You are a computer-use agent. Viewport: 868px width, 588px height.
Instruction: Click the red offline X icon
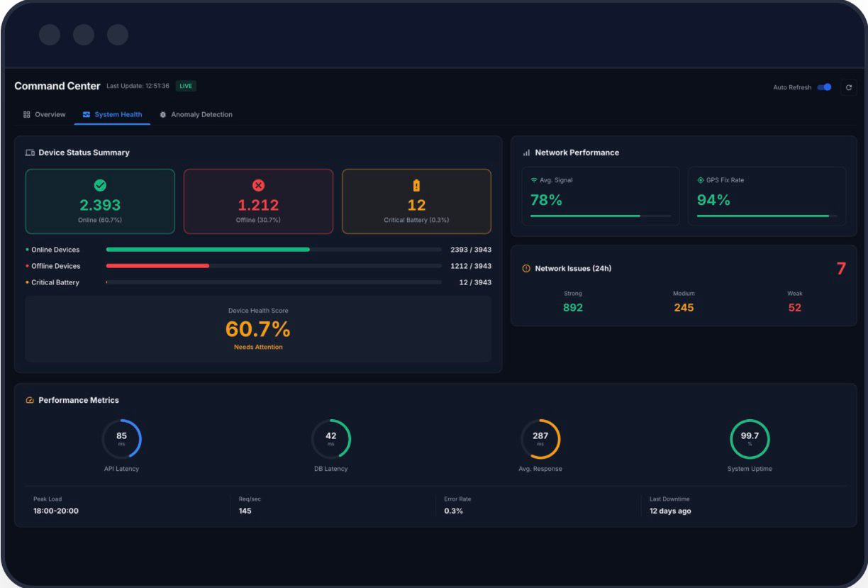point(258,185)
